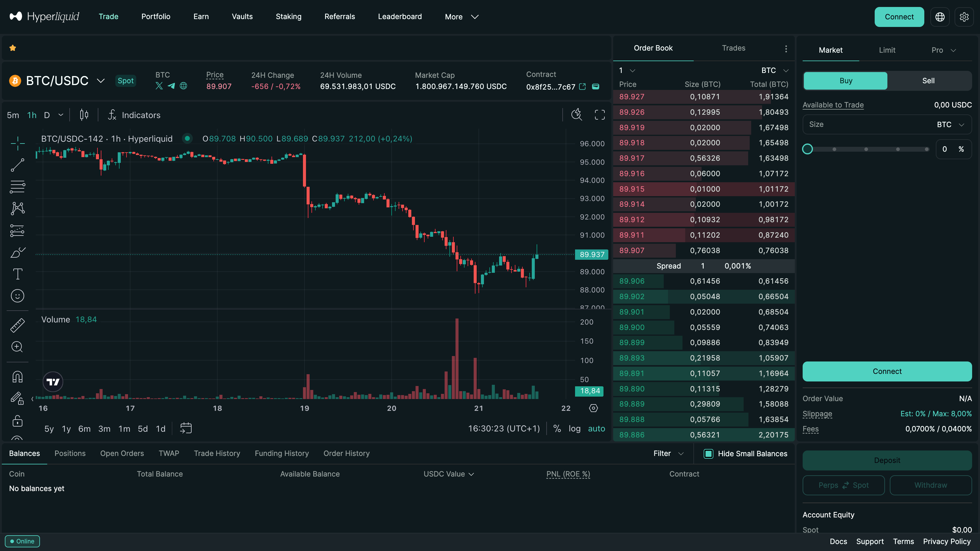The image size is (980, 551).
Task: Enable log scale on the chart
Action: [574, 428]
